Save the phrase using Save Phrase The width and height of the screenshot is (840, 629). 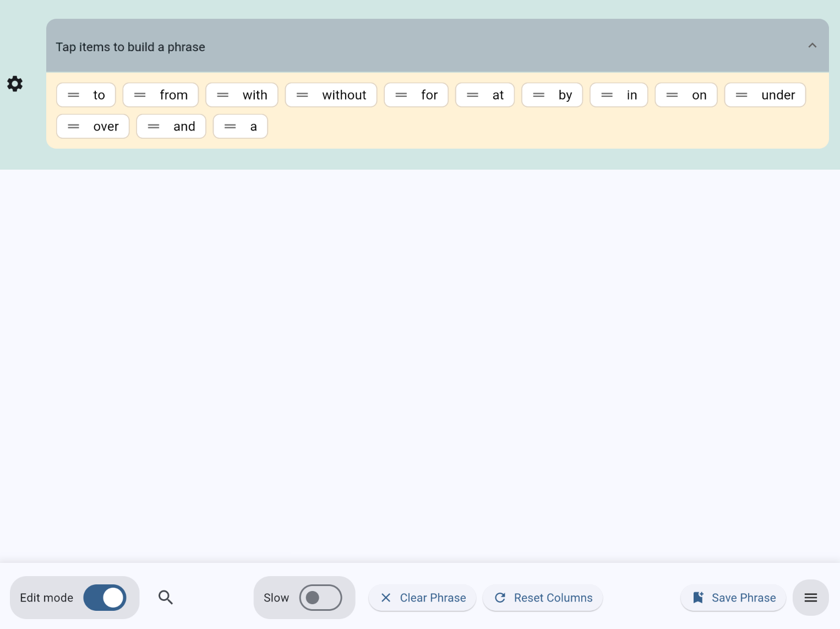pyautogui.click(x=733, y=598)
